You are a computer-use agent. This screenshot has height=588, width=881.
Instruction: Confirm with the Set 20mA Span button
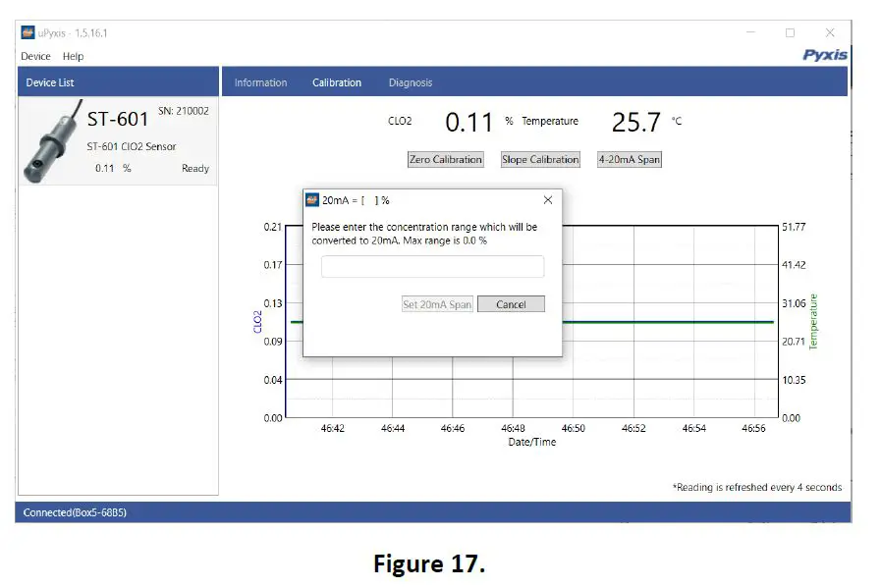pyautogui.click(x=436, y=303)
